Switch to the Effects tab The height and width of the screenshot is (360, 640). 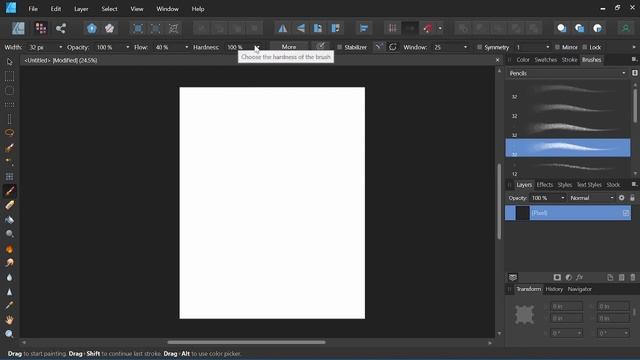[x=544, y=185]
